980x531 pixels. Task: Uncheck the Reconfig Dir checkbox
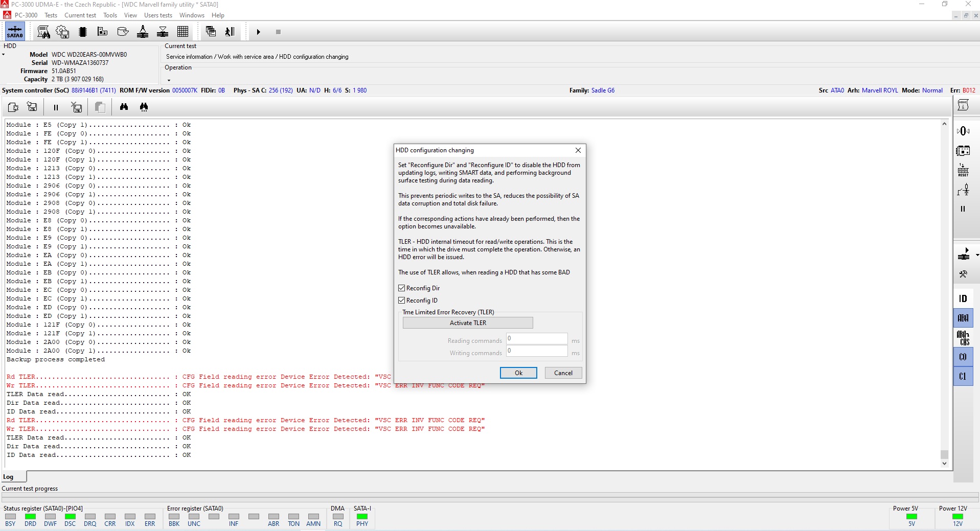pos(402,288)
